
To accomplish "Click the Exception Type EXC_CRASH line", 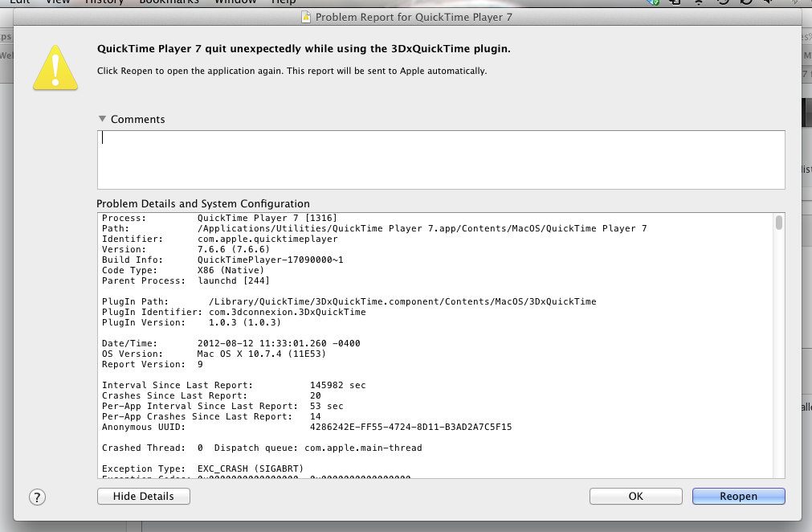I will [x=202, y=469].
